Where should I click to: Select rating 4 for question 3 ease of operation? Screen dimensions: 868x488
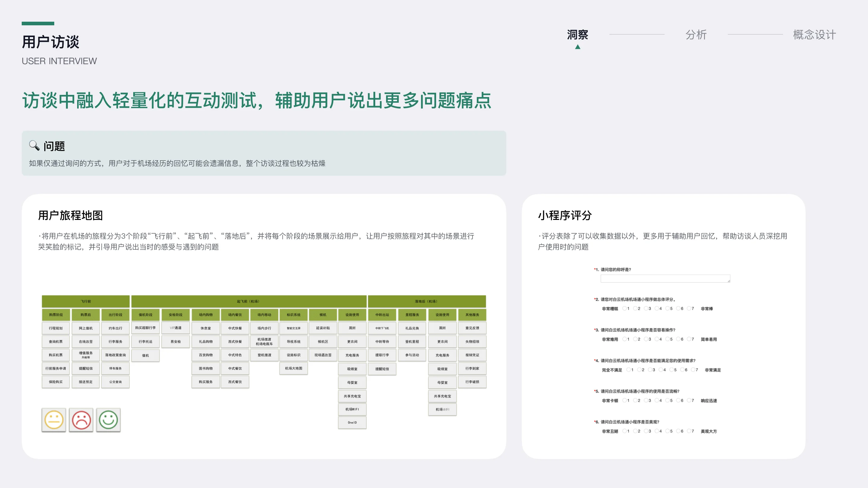click(657, 339)
